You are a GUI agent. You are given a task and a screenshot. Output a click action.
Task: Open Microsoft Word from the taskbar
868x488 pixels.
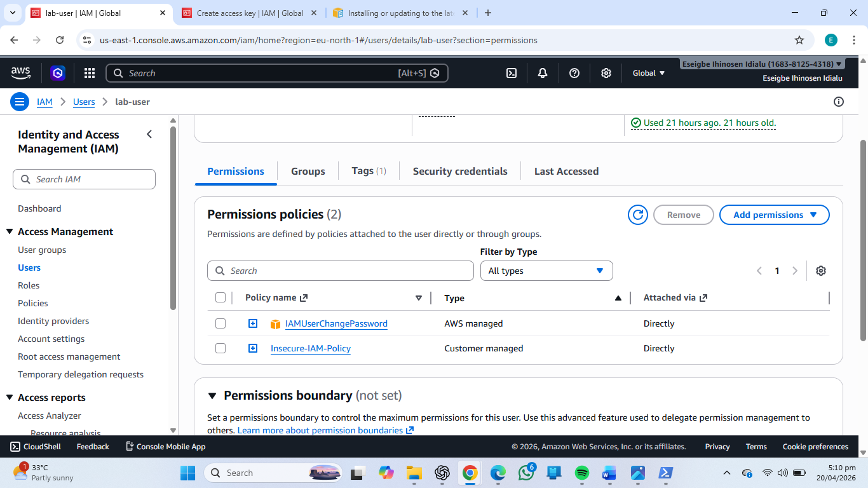tap(609, 473)
